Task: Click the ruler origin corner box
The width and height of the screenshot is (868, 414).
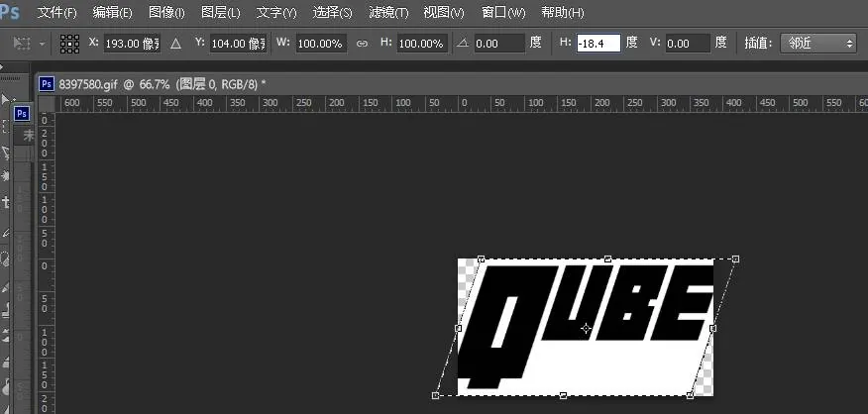Action: pyautogui.click(x=47, y=103)
